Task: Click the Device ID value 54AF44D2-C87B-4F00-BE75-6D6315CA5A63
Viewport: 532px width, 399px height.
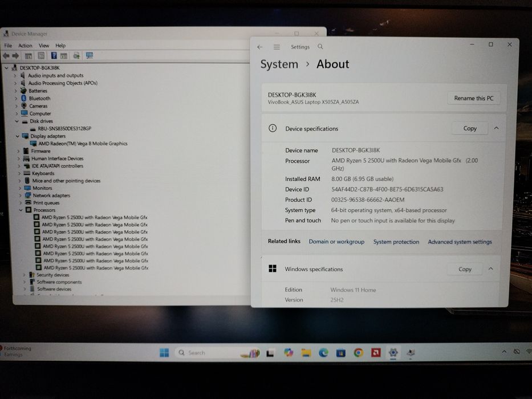Action: (x=387, y=189)
